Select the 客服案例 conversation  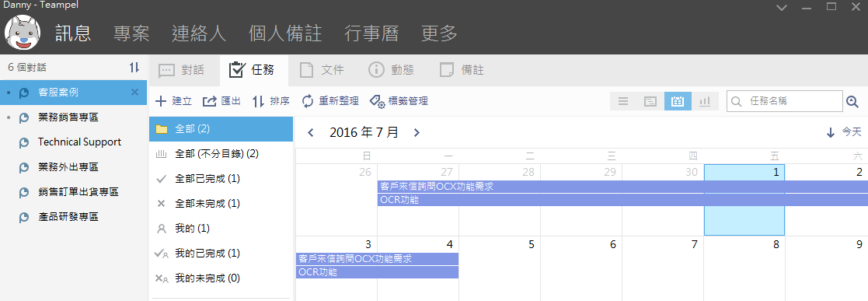(74, 93)
